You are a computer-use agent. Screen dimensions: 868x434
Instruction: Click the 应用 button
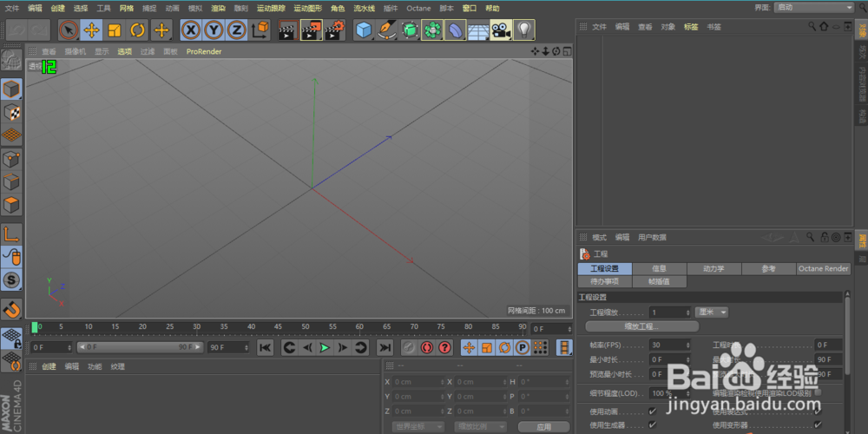pos(543,427)
